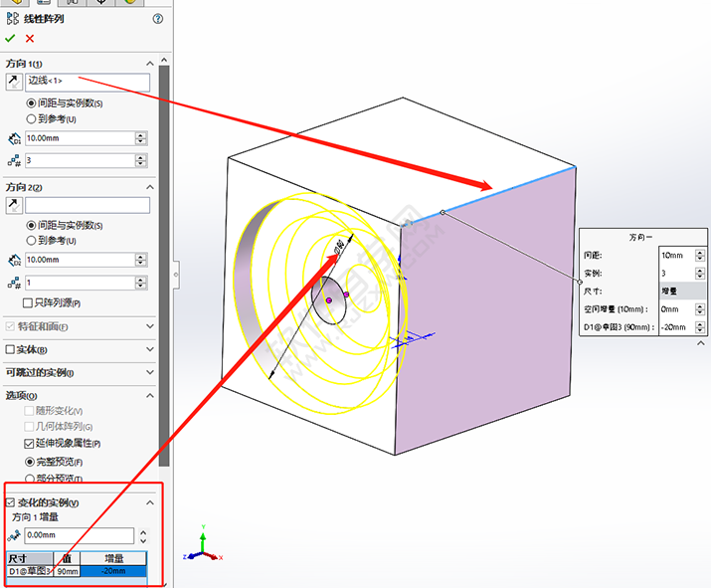
Task: Click the 增量 column header in the table
Action: (113, 558)
